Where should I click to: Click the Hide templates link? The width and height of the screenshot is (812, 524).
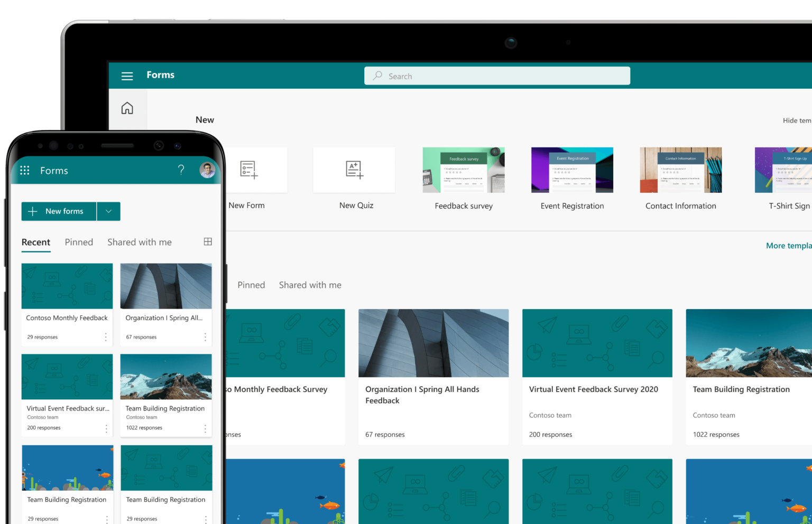coord(797,120)
